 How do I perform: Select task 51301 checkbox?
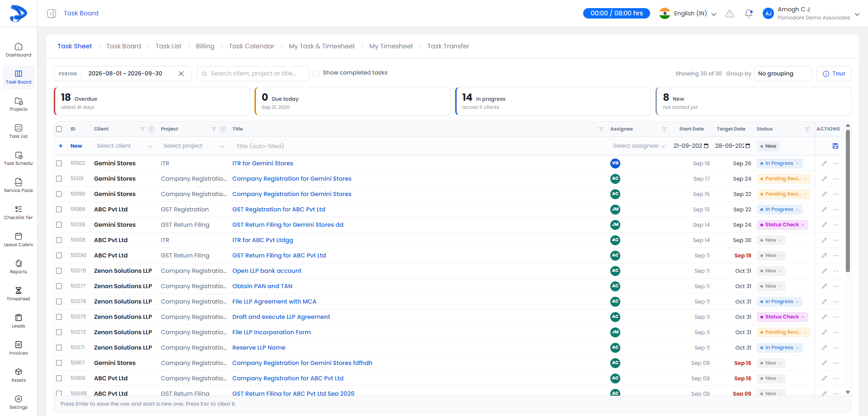(x=59, y=179)
